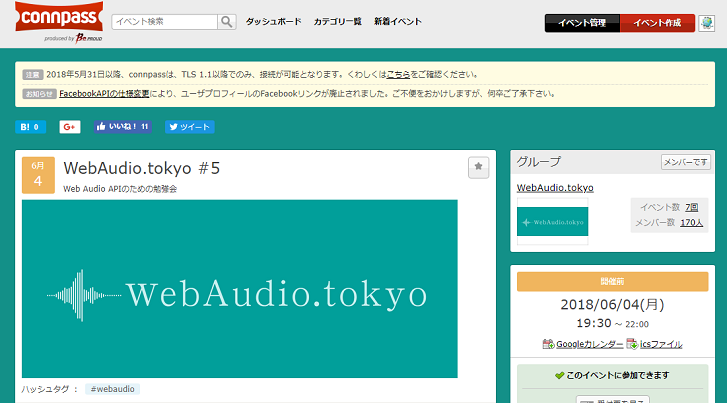The width and height of the screenshot is (727, 403).
Task: Select the #webaudio hashtag
Action: (112, 389)
